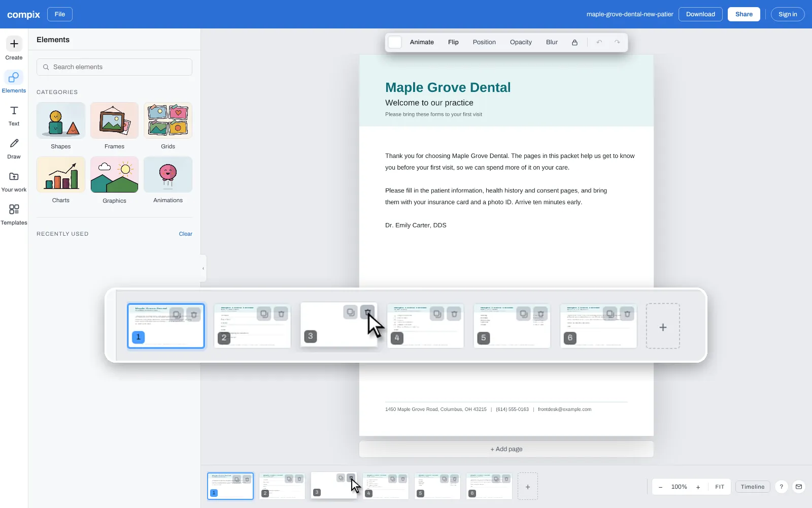Open the Position menu
Image resolution: width=812 pixels, height=508 pixels.
point(484,42)
